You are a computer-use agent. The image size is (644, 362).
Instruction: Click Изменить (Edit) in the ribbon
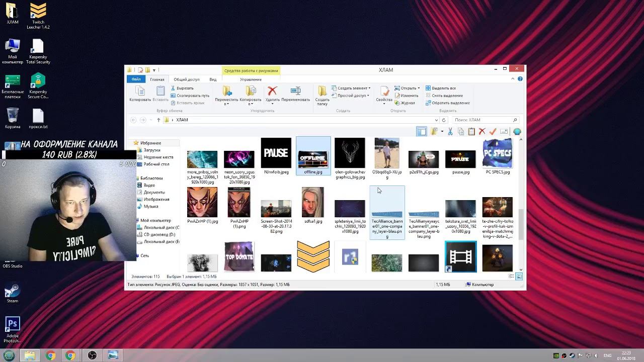[407, 96]
